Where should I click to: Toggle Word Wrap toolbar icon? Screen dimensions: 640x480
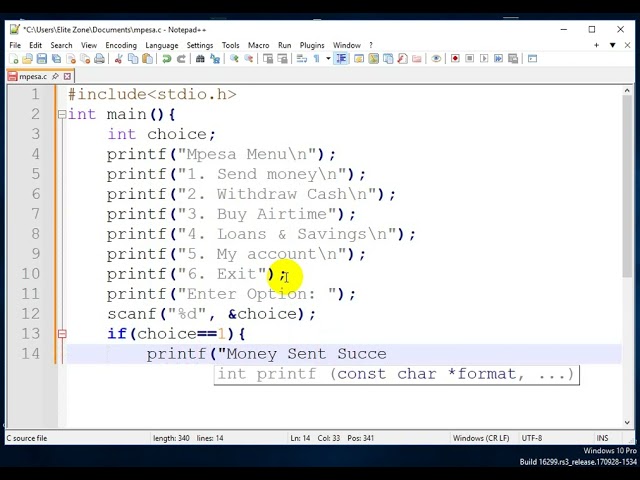(x=302, y=59)
